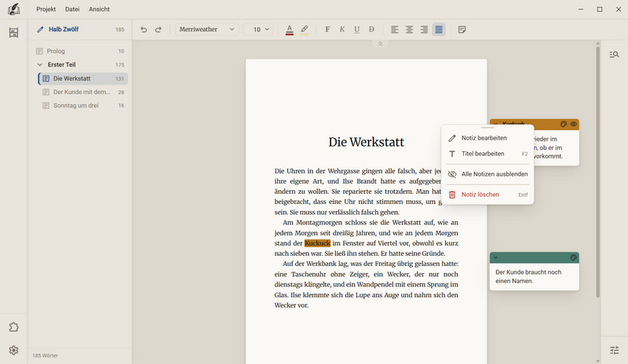Open the sliders settings panel icon

coord(614,351)
